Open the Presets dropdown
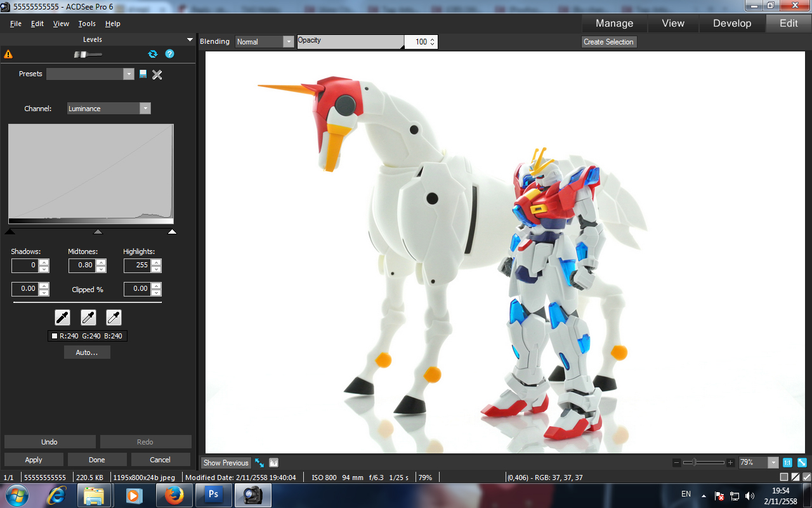This screenshot has height=508, width=812. click(90, 74)
